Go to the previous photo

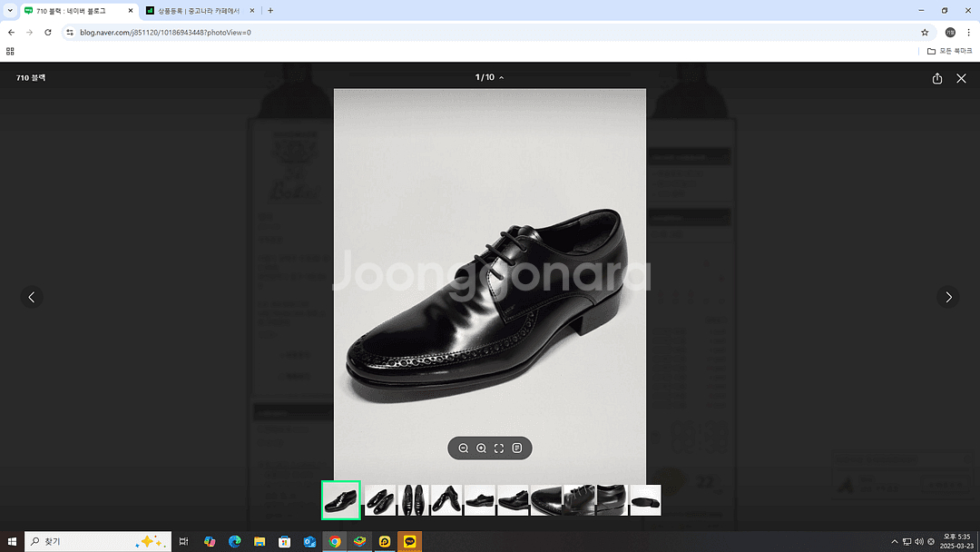[32, 297]
